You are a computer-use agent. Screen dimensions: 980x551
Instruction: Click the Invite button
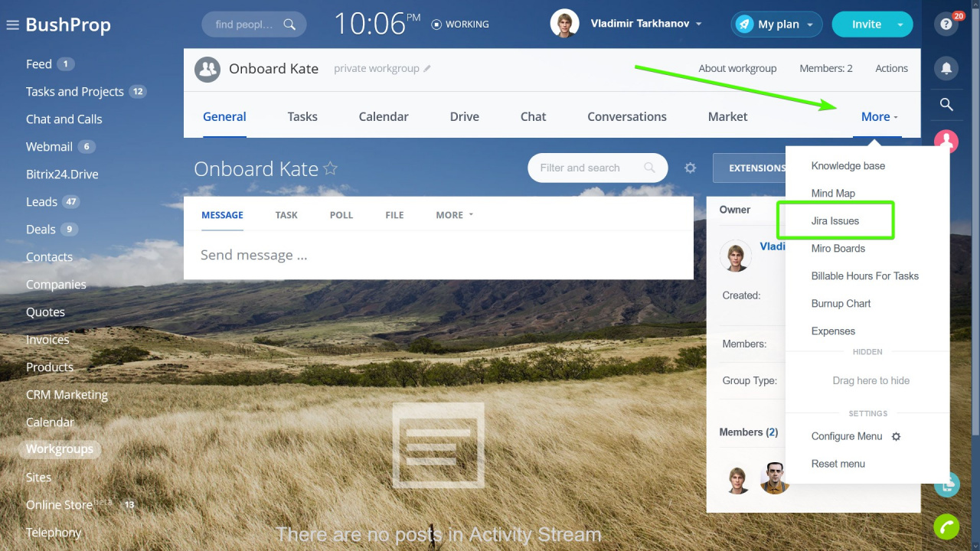click(866, 24)
